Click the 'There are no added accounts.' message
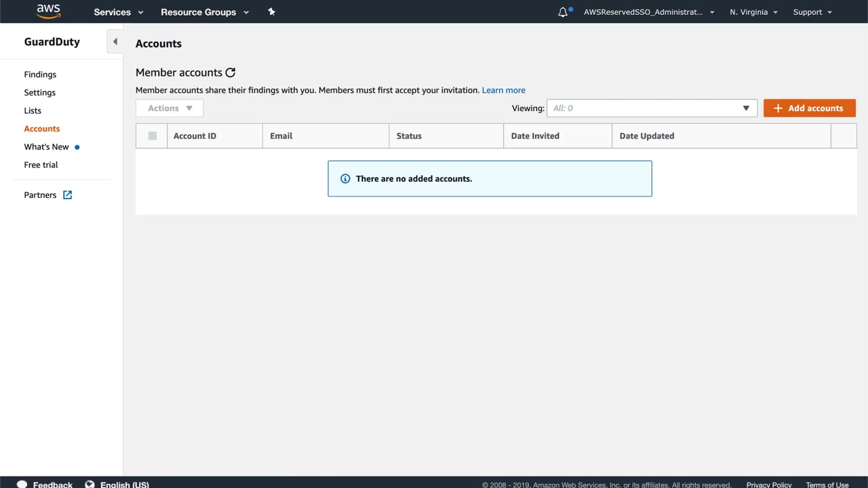 [x=414, y=179]
